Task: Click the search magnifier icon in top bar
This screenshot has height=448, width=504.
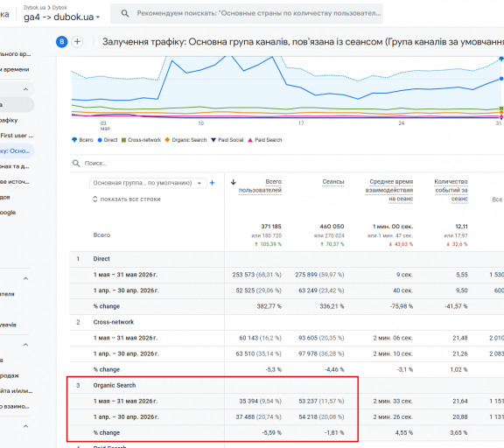Action: coord(125,13)
